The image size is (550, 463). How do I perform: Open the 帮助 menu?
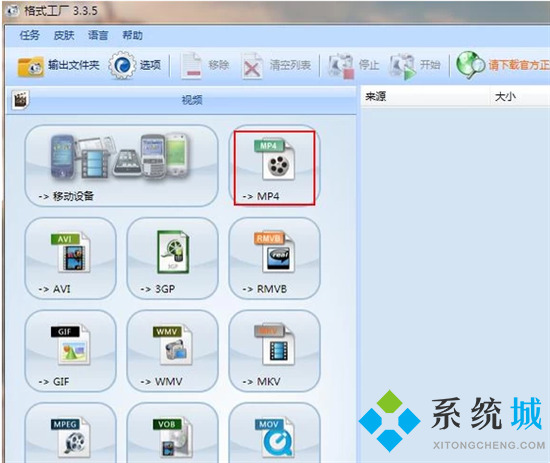(132, 35)
